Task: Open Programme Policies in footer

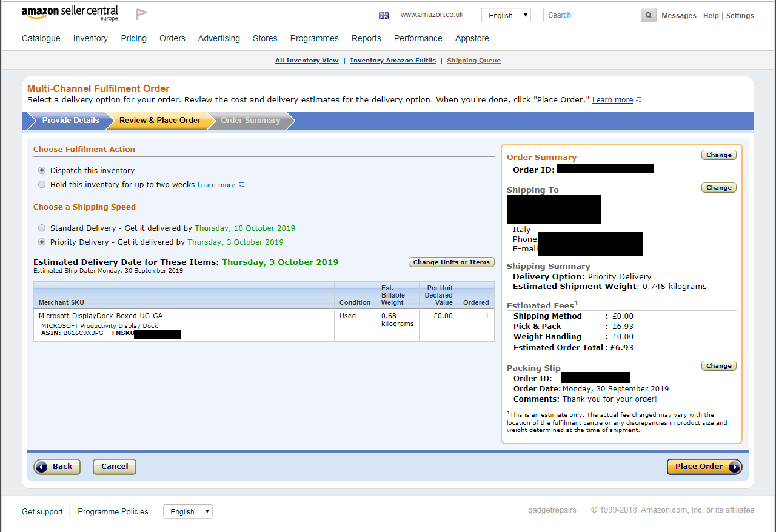Action: click(113, 511)
